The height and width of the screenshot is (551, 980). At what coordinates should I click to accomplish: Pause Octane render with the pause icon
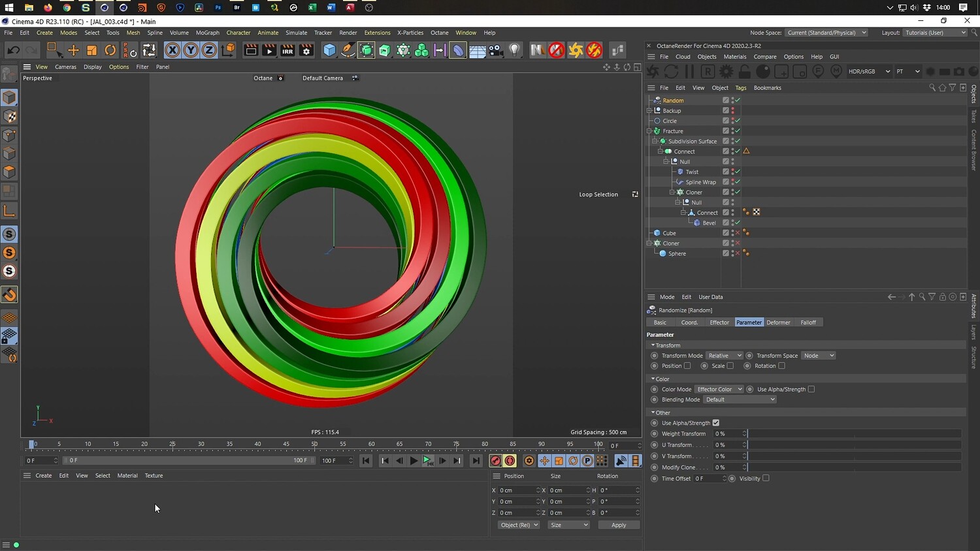point(689,71)
